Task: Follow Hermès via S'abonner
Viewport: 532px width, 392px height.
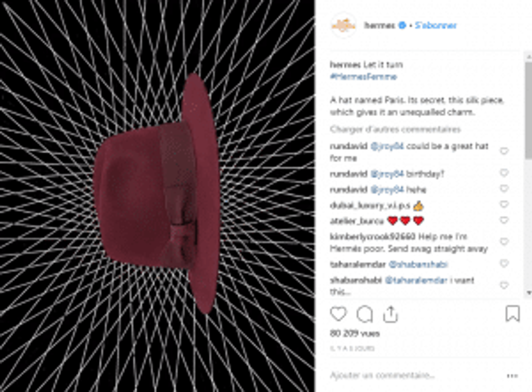Action: pyautogui.click(x=436, y=26)
